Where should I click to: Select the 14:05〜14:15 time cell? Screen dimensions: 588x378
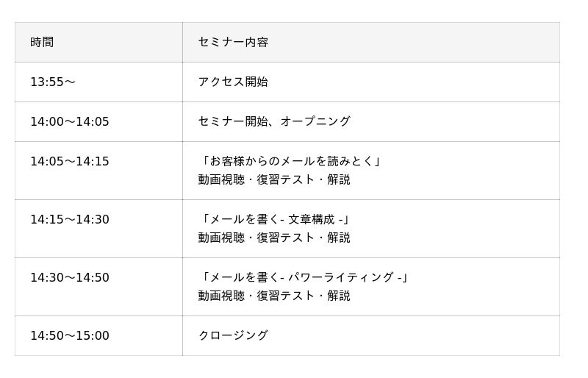click(x=69, y=161)
